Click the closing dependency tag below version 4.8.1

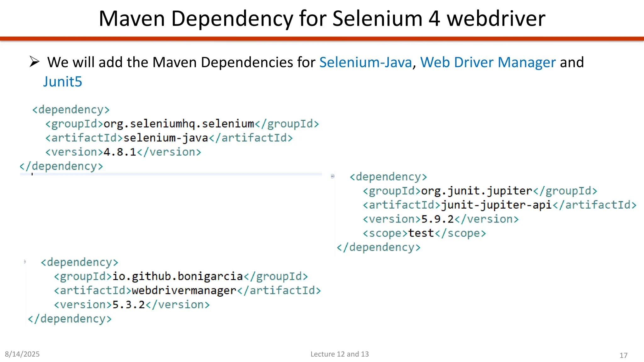61,166
